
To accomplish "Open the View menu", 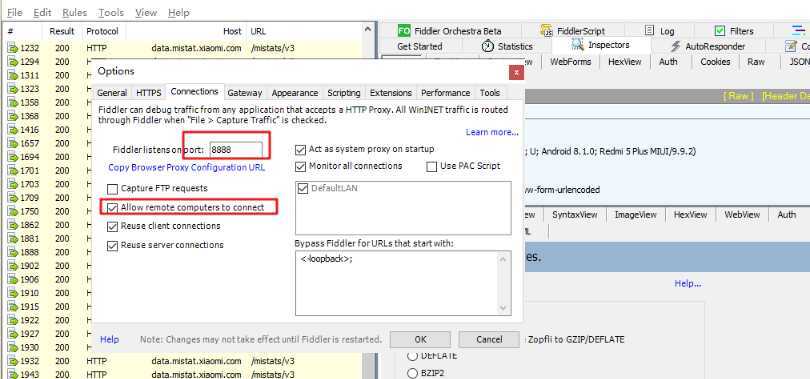I will click(146, 12).
